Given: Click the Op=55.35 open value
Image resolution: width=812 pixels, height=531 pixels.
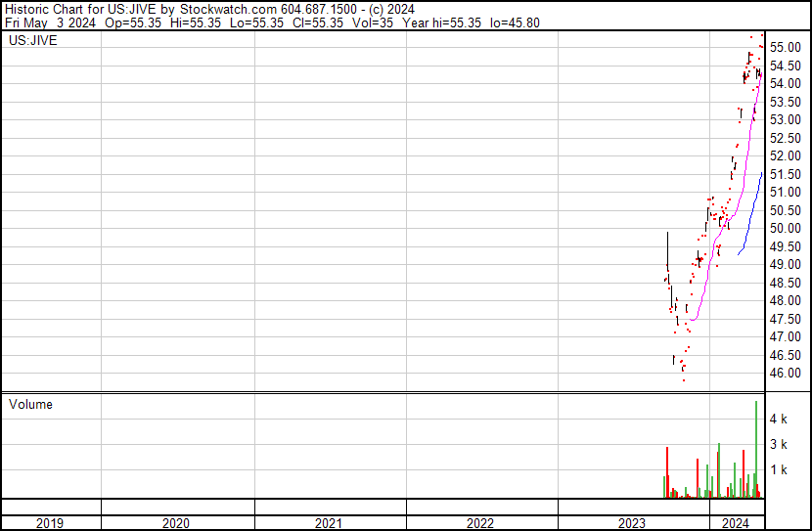Looking at the screenshot, I should point(133,22).
